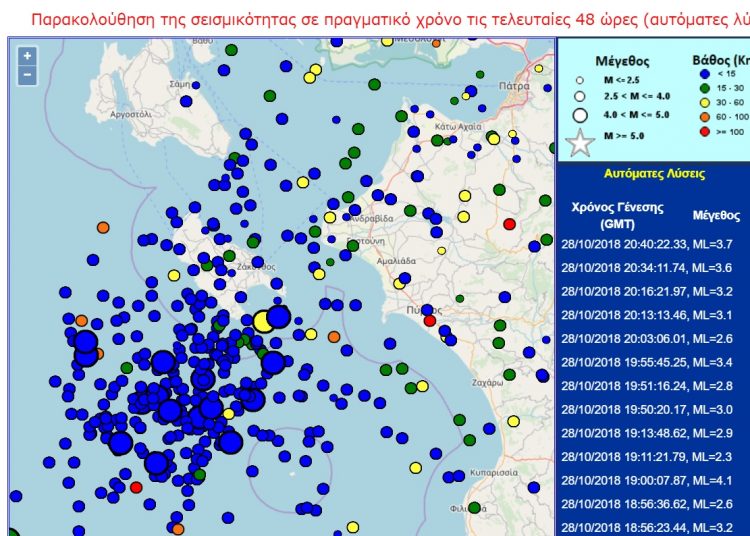Select earthquake entry 19:13:48.62 ML=2.9

[x=647, y=433]
